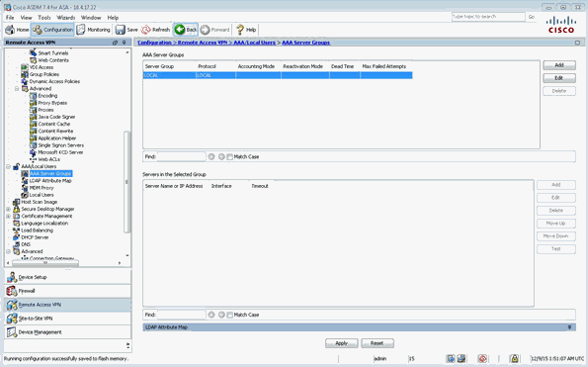Open Microsoft KCD Server item
Screen dimensions: 588x367
(x=60, y=152)
